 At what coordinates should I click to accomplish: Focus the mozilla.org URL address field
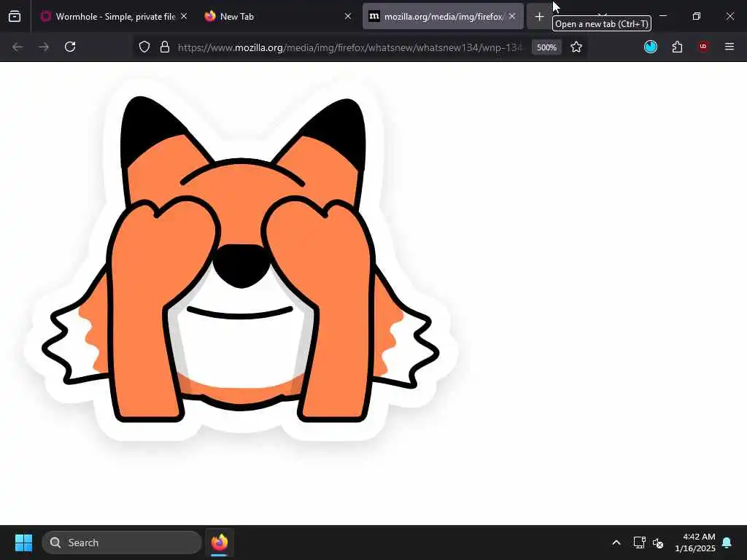pyautogui.click(x=350, y=47)
